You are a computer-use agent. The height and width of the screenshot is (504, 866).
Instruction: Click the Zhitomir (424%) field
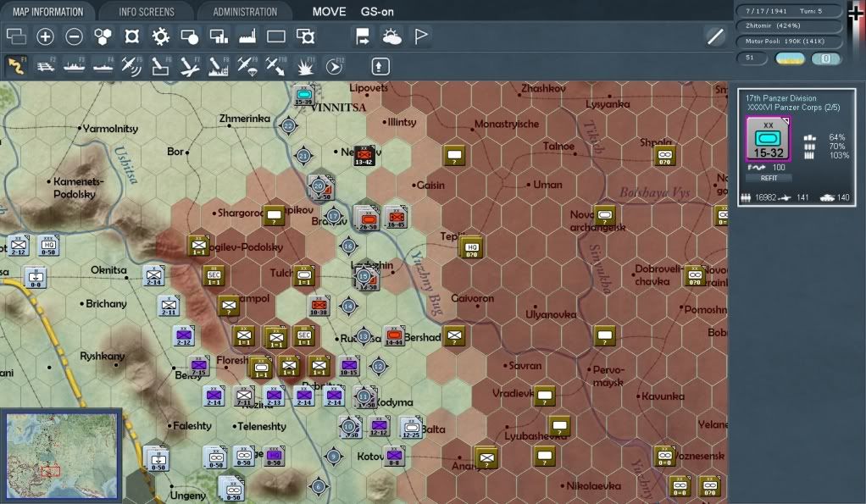tap(789, 26)
